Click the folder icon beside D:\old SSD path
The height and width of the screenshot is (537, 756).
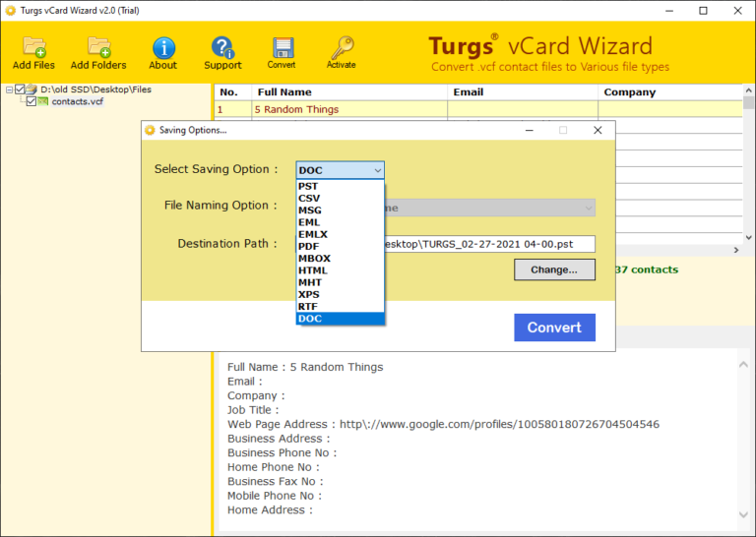pyautogui.click(x=31, y=89)
